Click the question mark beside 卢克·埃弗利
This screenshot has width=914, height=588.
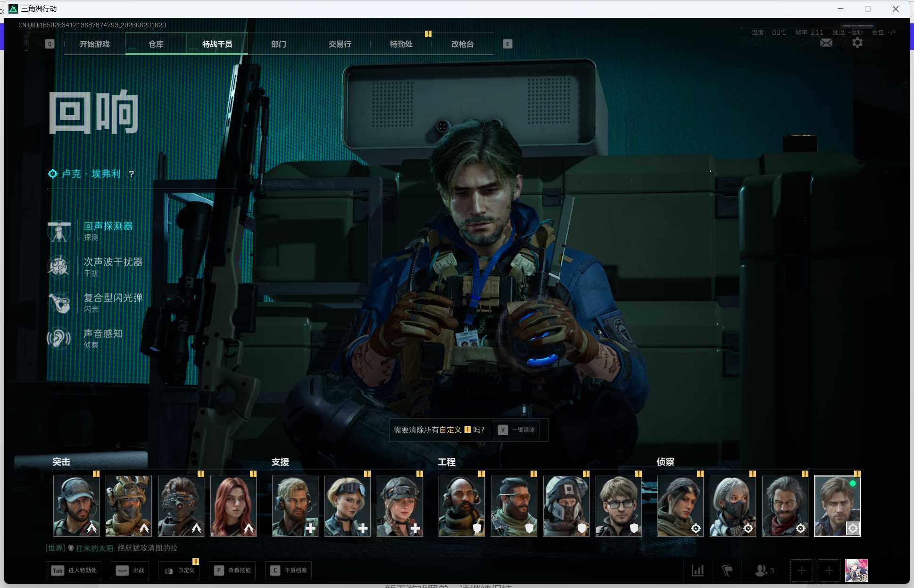point(132,174)
